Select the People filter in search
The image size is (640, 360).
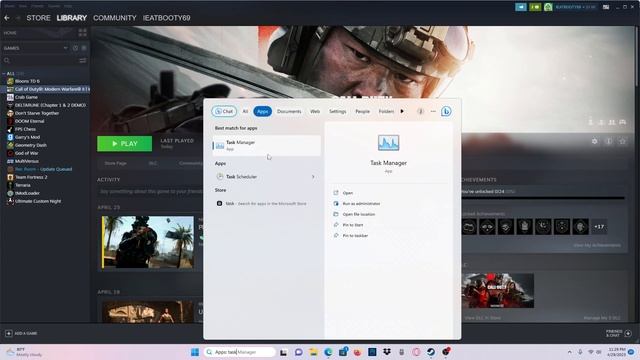[362, 111]
